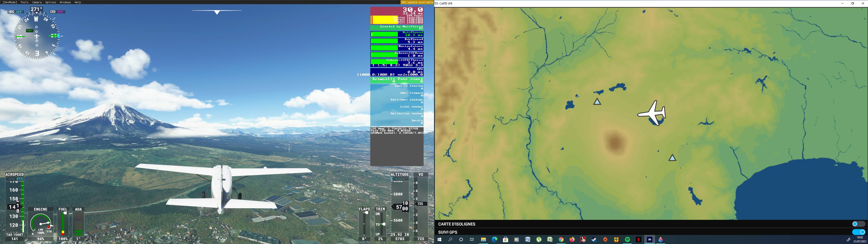Launch Microsoft Word from taskbar

tap(528, 240)
